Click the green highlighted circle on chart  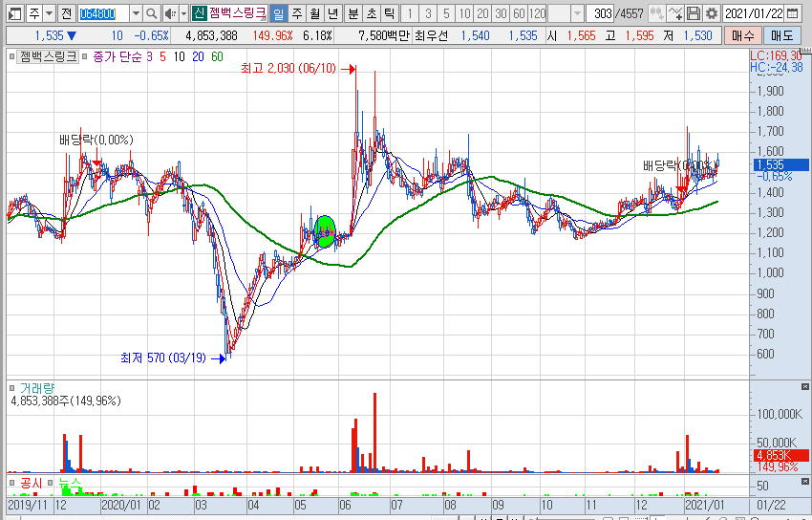(325, 230)
